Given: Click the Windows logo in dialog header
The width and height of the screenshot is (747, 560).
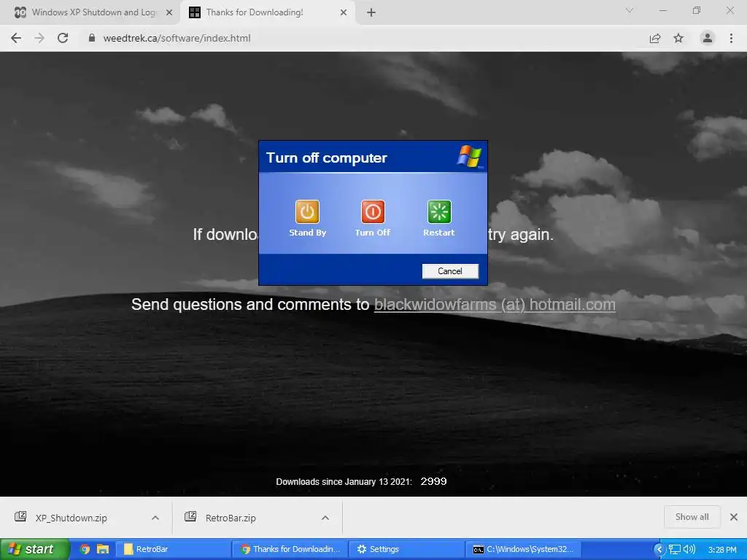Looking at the screenshot, I should pos(470,157).
